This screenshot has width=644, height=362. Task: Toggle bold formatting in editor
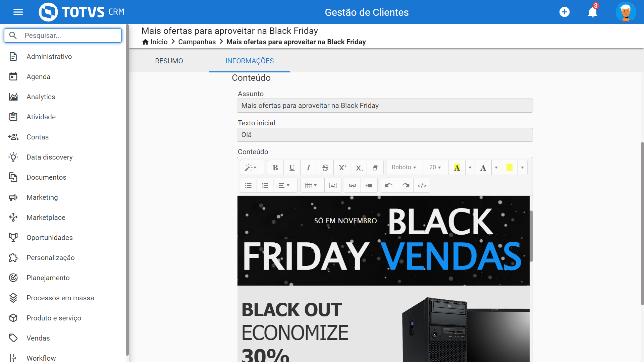point(275,168)
